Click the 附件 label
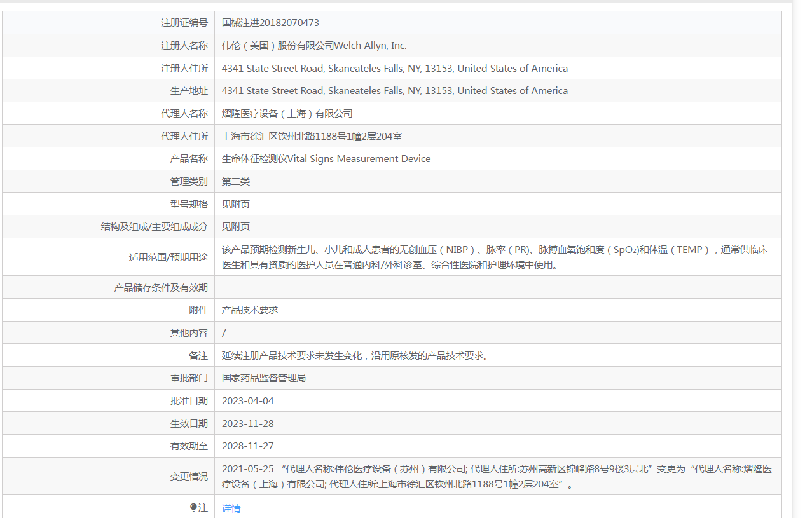Image resolution: width=812 pixels, height=518 pixels. [198, 310]
